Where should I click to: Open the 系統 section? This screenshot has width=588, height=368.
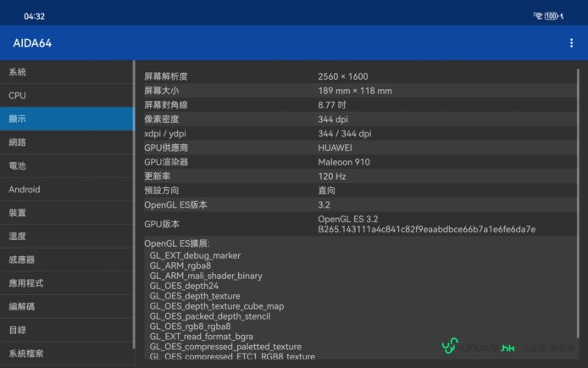[67, 72]
